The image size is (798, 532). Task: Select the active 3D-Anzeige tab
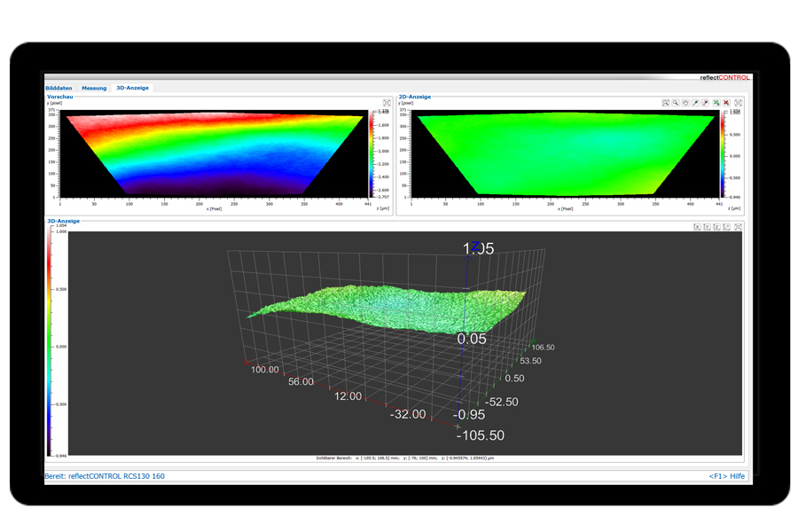(x=131, y=88)
